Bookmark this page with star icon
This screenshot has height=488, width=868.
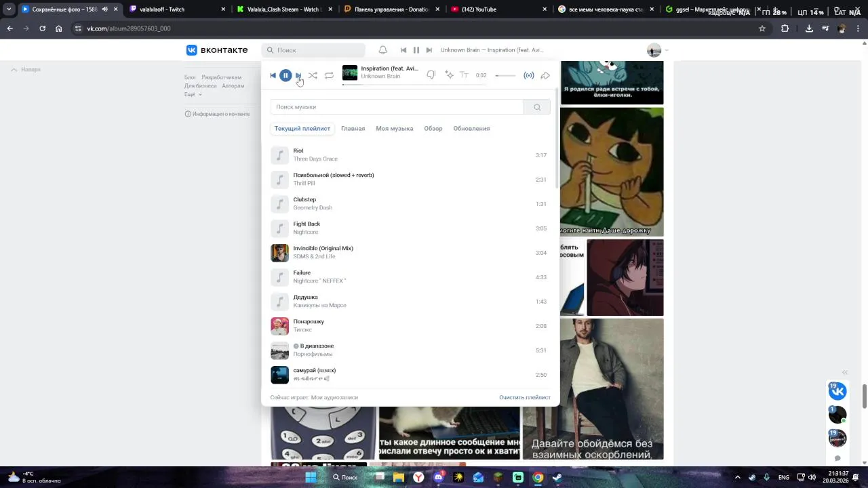tap(762, 28)
